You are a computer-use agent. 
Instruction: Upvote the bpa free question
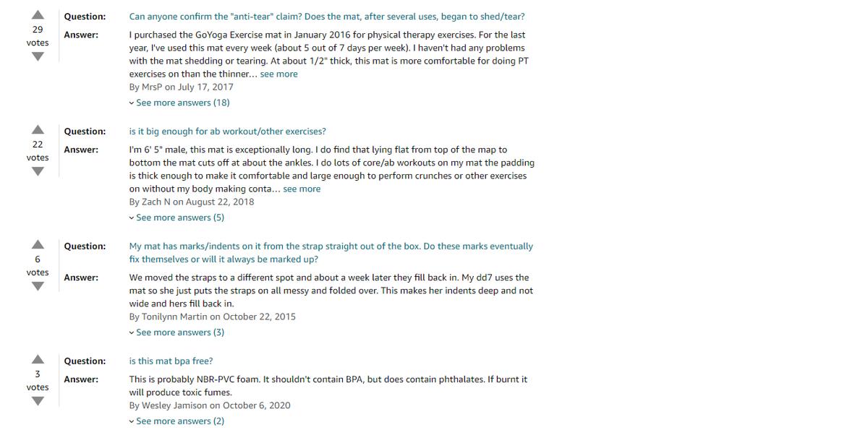(x=38, y=359)
